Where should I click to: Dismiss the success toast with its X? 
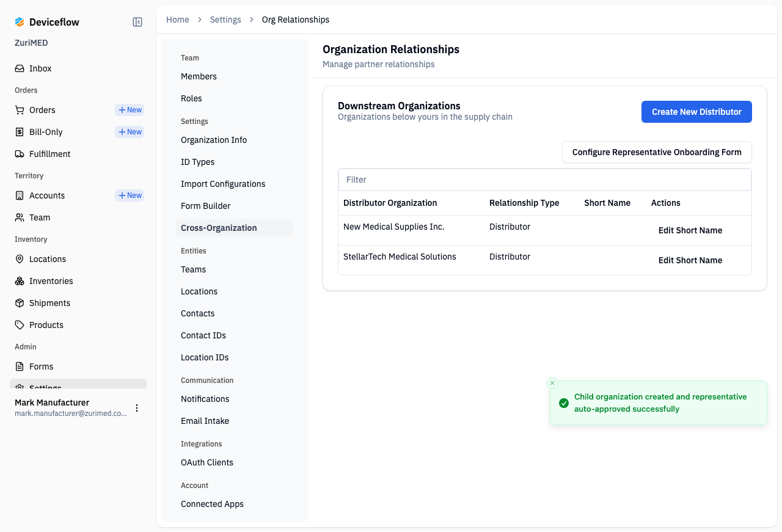click(x=552, y=383)
